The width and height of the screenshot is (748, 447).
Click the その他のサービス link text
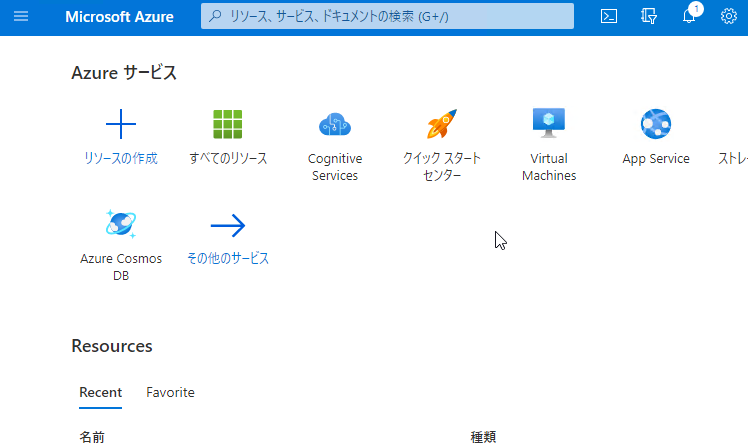(228, 259)
